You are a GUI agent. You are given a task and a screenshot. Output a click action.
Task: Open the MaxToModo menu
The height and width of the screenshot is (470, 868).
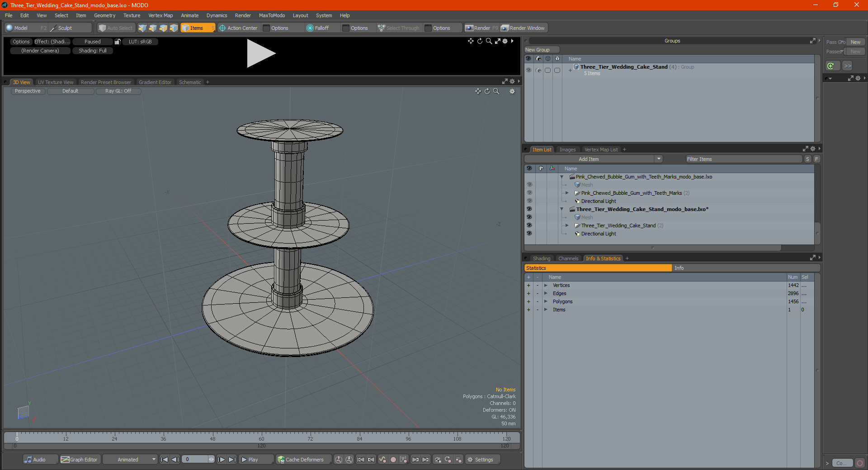(272, 15)
